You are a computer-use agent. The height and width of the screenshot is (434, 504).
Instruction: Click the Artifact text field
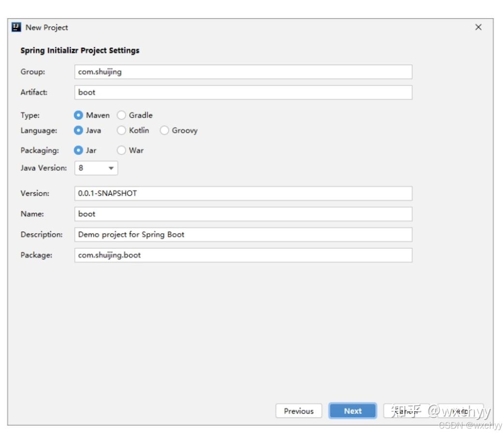pos(243,92)
